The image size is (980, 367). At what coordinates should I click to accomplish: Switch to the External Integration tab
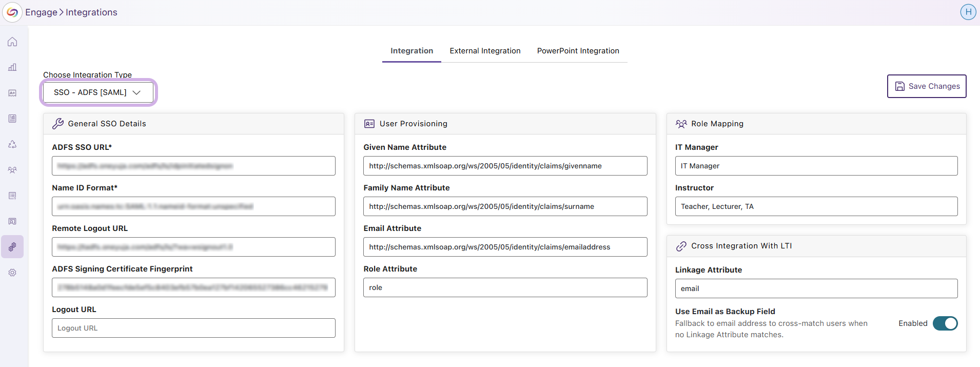point(485,51)
